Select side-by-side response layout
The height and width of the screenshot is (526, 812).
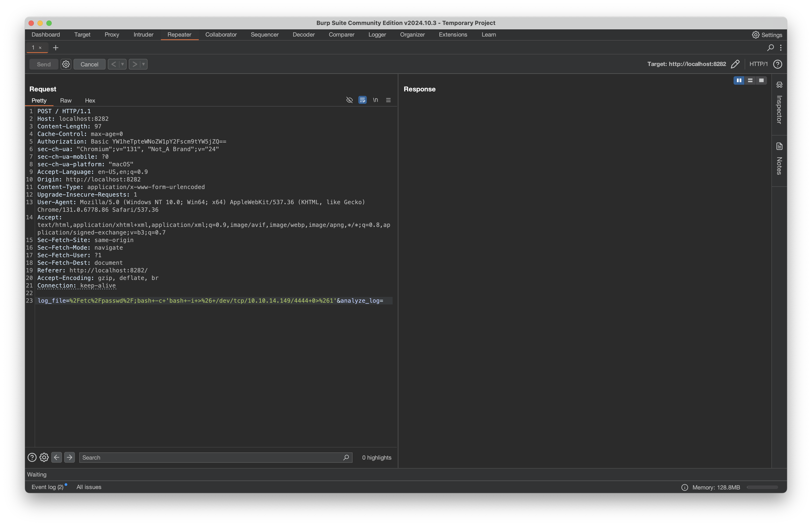[x=739, y=80]
